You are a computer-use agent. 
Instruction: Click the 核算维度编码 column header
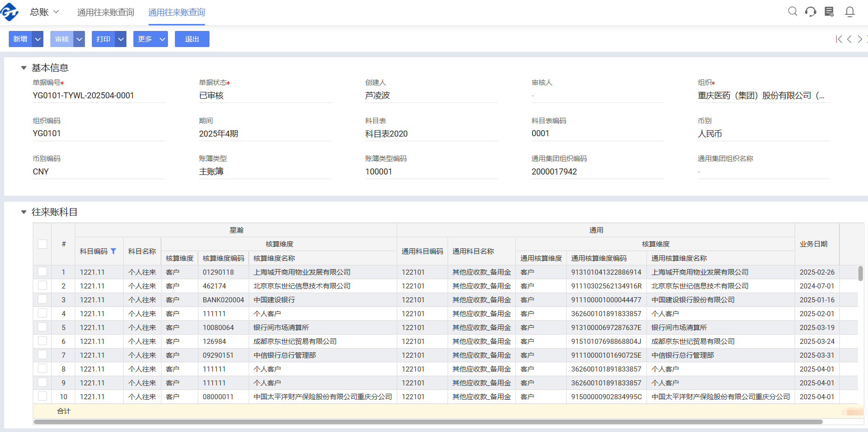pyautogui.click(x=223, y=258)
